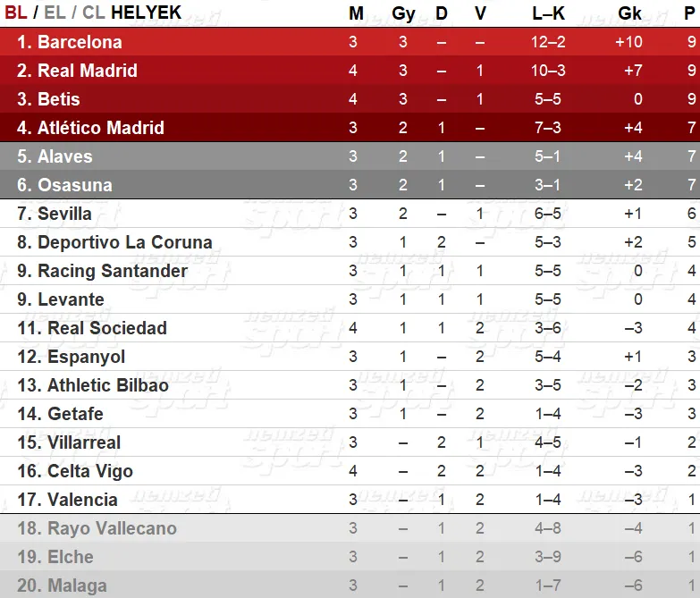Select the CL places legend label
The width and height of the screenshot is (700, 598).
click(94, 13)
